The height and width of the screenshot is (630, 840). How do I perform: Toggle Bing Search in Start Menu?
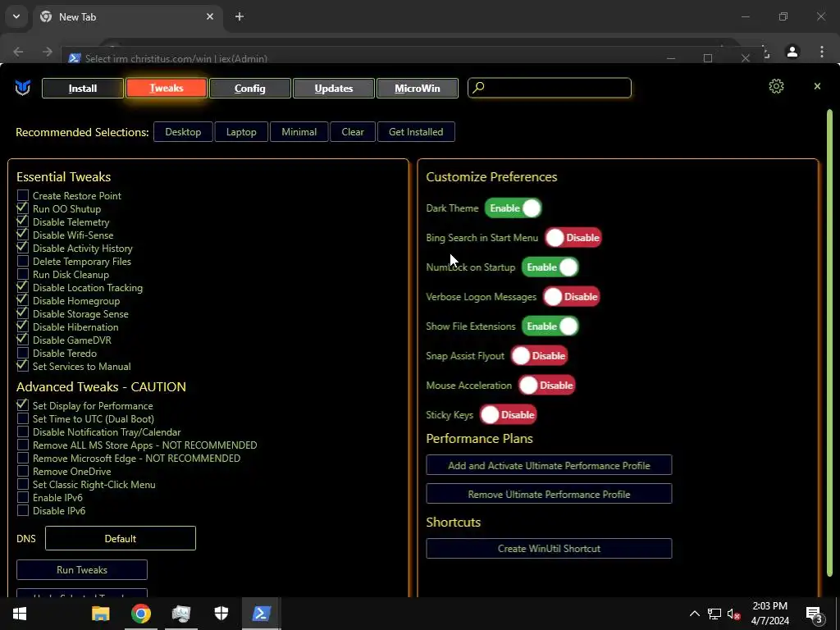[573, 237]
